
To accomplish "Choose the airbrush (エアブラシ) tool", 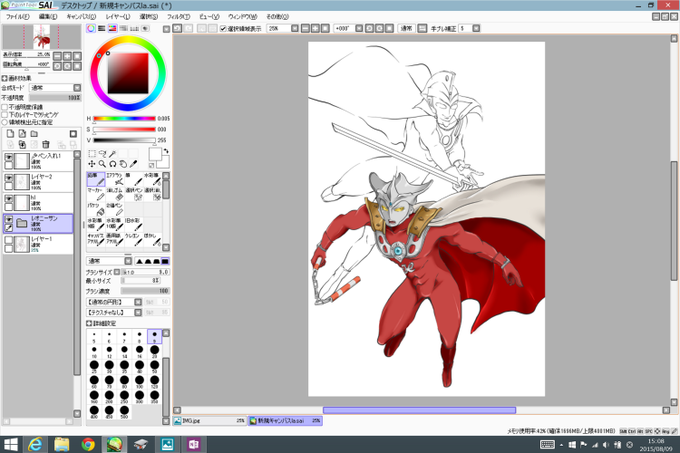I will pyautogui.click(x=115, y=179).
